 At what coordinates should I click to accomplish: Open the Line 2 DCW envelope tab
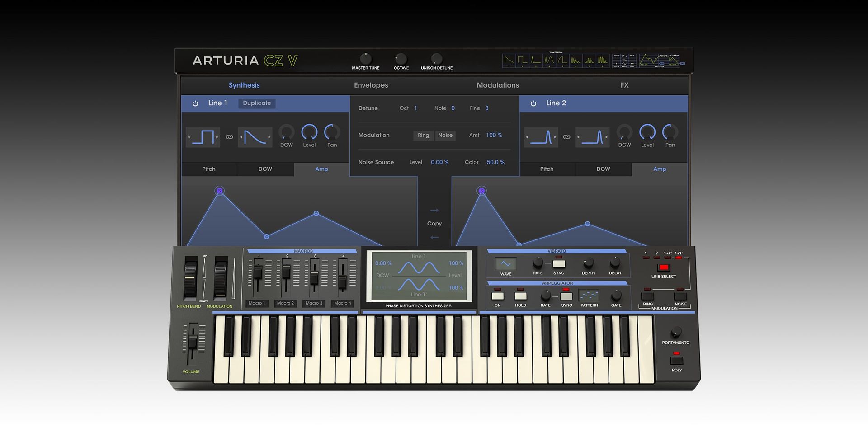[x=603, y=169]
